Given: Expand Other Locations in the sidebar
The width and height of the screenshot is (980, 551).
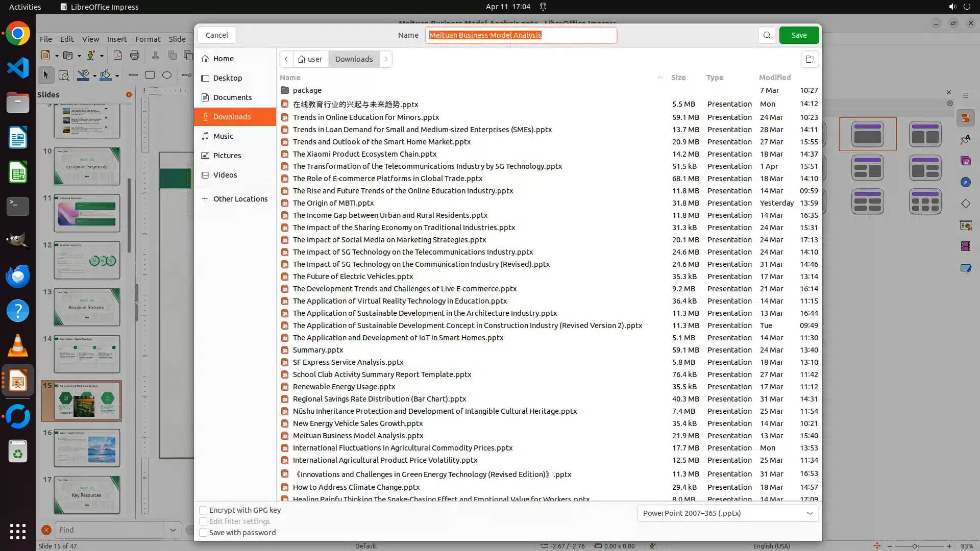Looking at the screenshot, I should [234, 199].
